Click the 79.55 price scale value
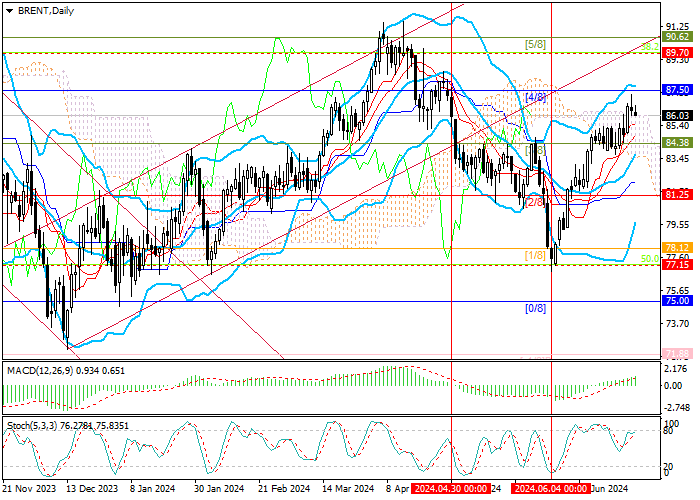The height and width of the screenshot is (500, 700). tap(677, 225)
